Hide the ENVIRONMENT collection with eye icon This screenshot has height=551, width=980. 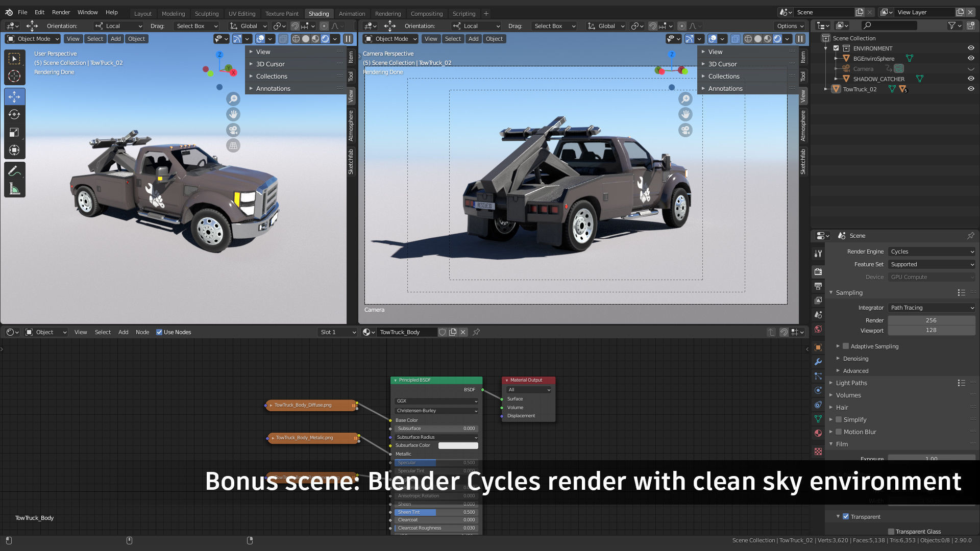(971, 48)
